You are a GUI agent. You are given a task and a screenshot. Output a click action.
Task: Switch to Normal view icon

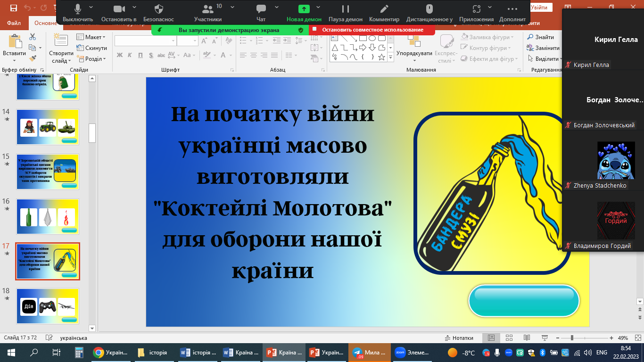[x=491, y=338]
